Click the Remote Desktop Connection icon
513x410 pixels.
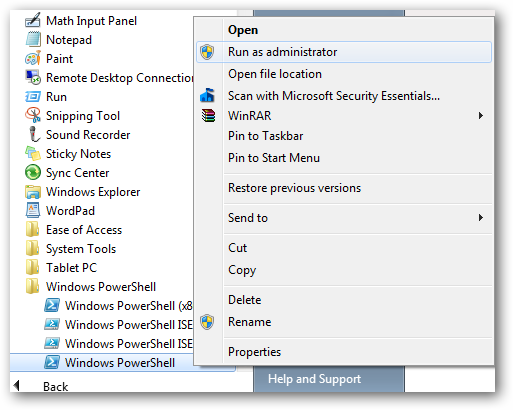click(33, 77)
